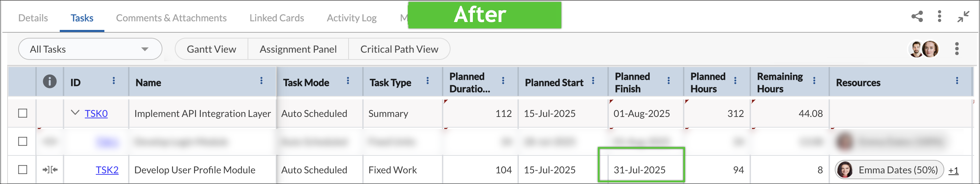
Task: Click the assigned users avatar group
Action: pyautogui.click(x=923, y=49)
